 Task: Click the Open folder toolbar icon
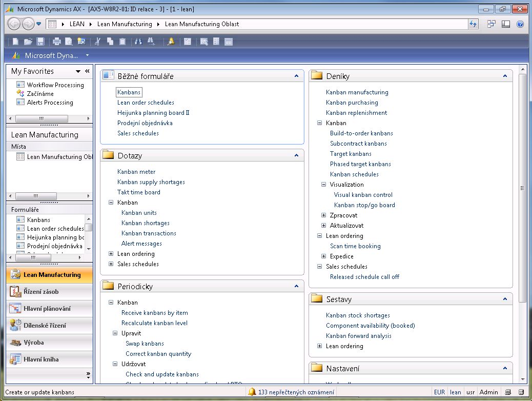28,42
